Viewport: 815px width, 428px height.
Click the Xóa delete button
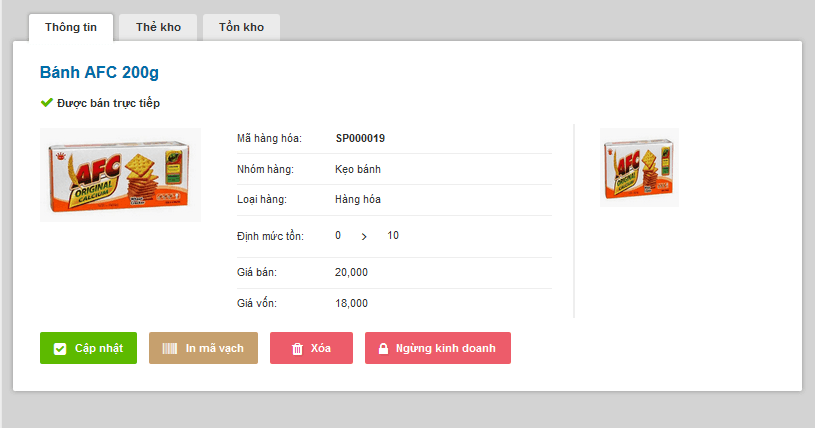311,348
